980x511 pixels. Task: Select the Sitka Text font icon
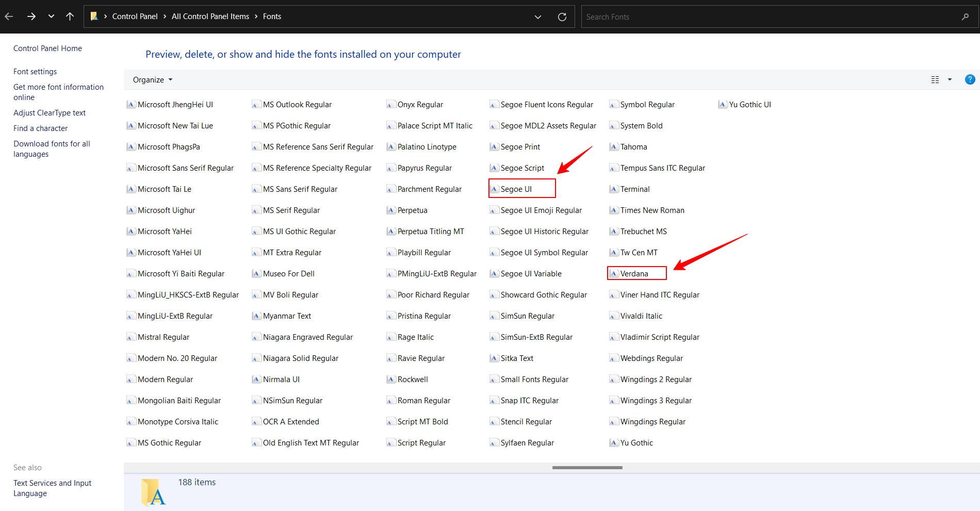494,358
